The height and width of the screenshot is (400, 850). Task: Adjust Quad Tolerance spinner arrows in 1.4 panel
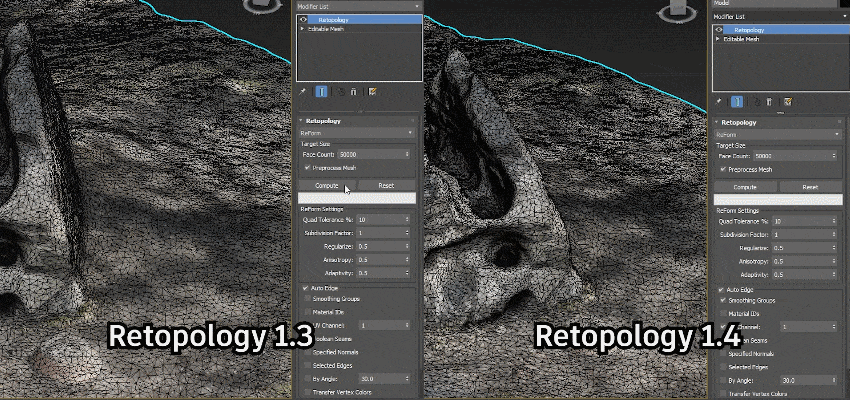click(835, 221)
